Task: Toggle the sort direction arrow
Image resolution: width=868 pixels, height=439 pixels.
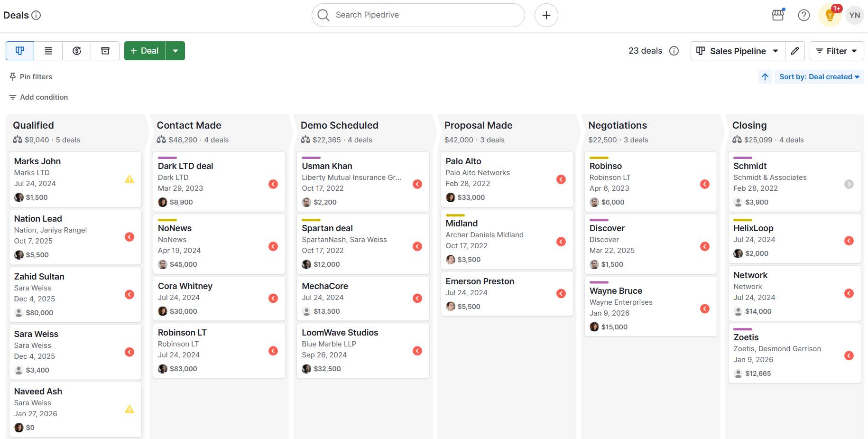Action: 765,76
